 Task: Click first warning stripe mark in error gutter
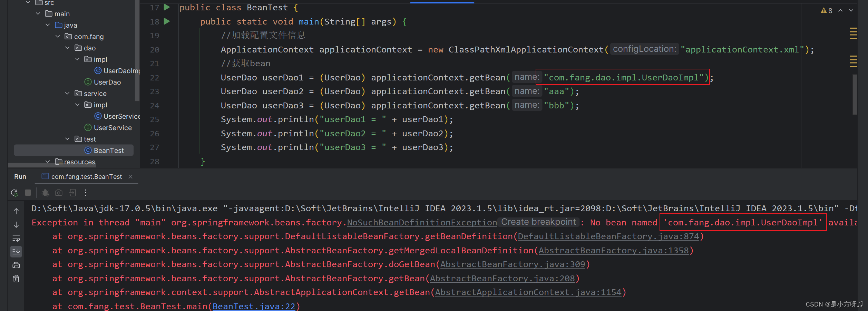coord(854,28)
